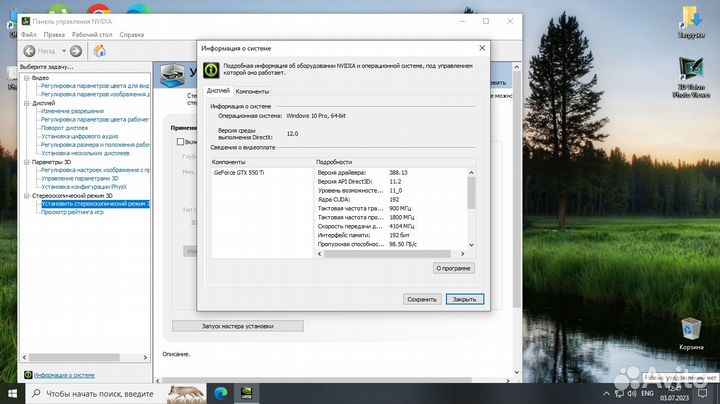Viewport: 720px width, 404px height.
Task: Switch to the Компоненты tab
Action: coord(252,91)
